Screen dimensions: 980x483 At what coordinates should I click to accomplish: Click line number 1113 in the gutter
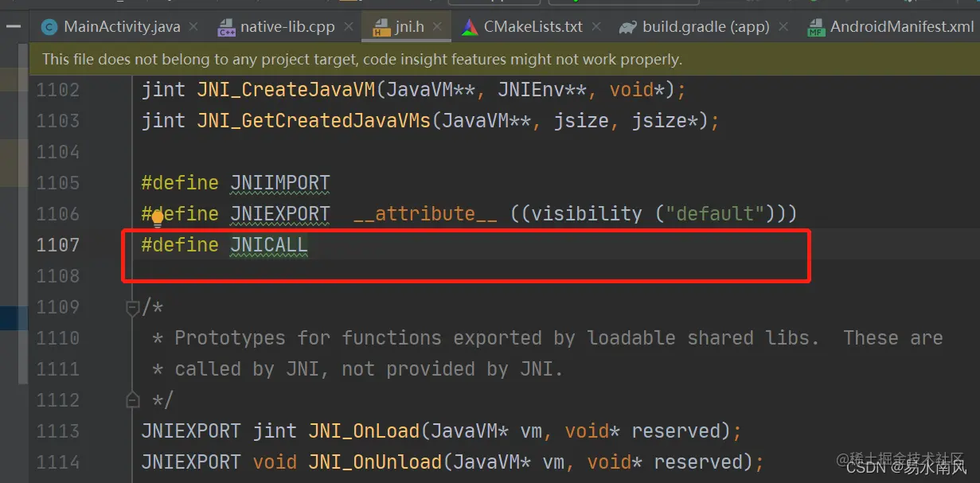tap(58, 431)
